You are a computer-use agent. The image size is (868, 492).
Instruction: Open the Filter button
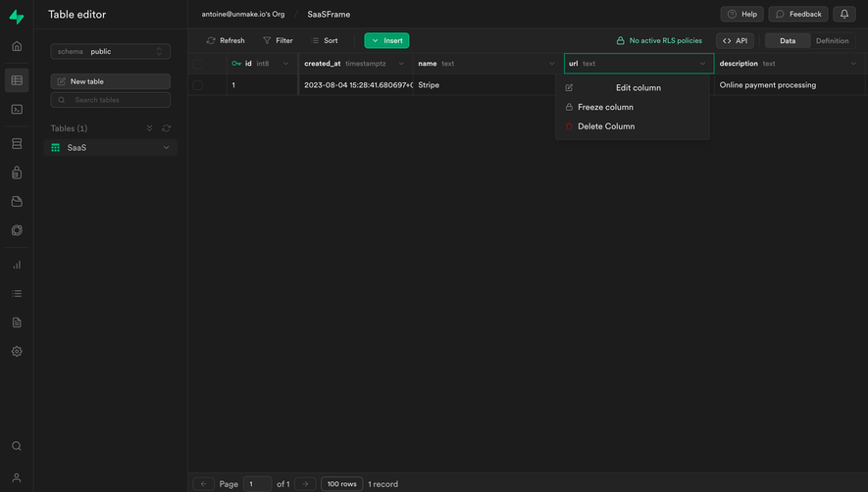coord(278,41)
